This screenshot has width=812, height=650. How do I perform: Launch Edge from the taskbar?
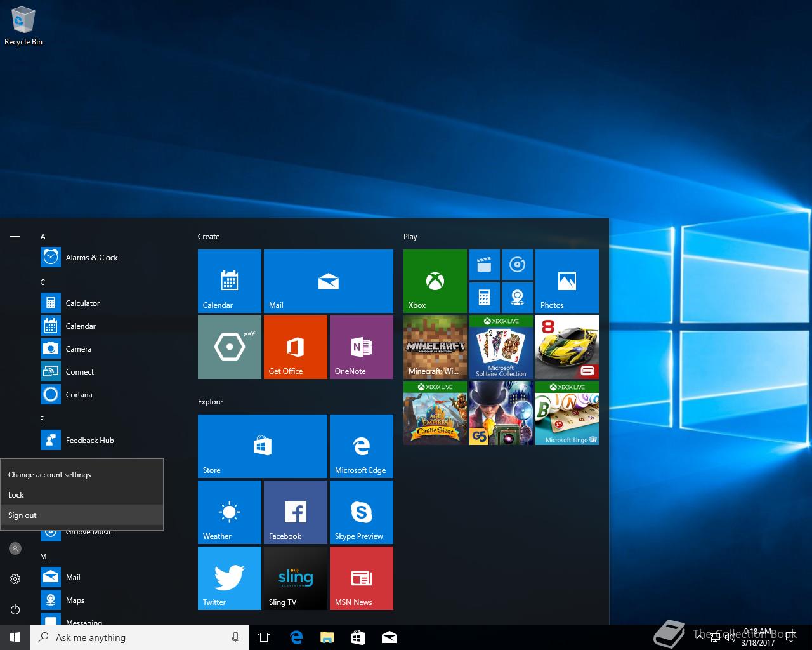coord(296,637)
